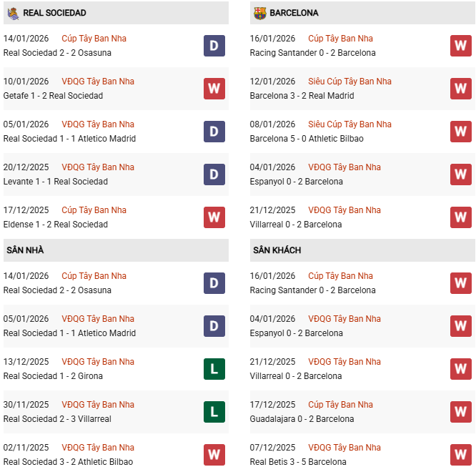The width and height of the screenshot is (476, 472).
Task: Click the W badge for Real Sociedad 3 - 2 Athletic Bilbao
Action: [214, 455]
